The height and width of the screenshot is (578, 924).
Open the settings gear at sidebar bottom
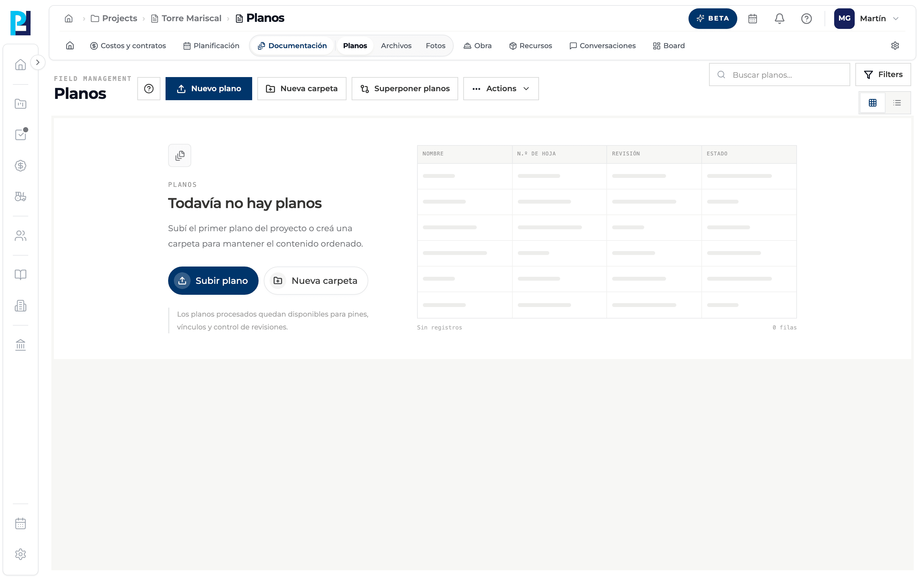tap(20, 554)
